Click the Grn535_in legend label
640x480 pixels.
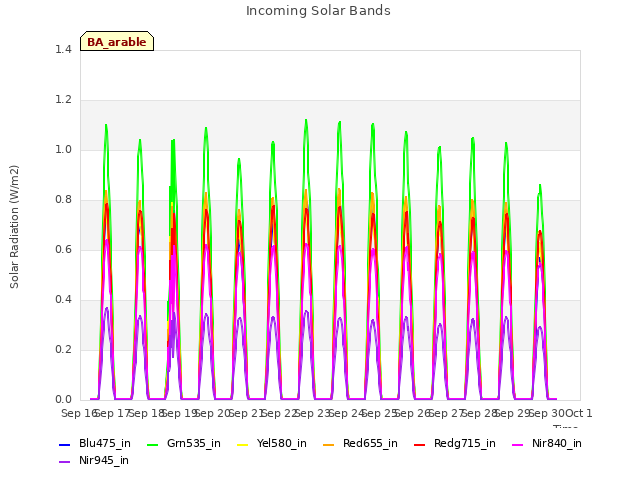[x=194, y=443]
